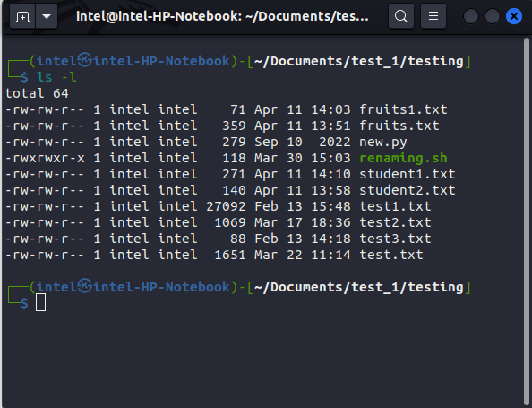Click the file size 88 of test3.txt
This screenshot has width=532, height=408.
[x=238, y=239]
